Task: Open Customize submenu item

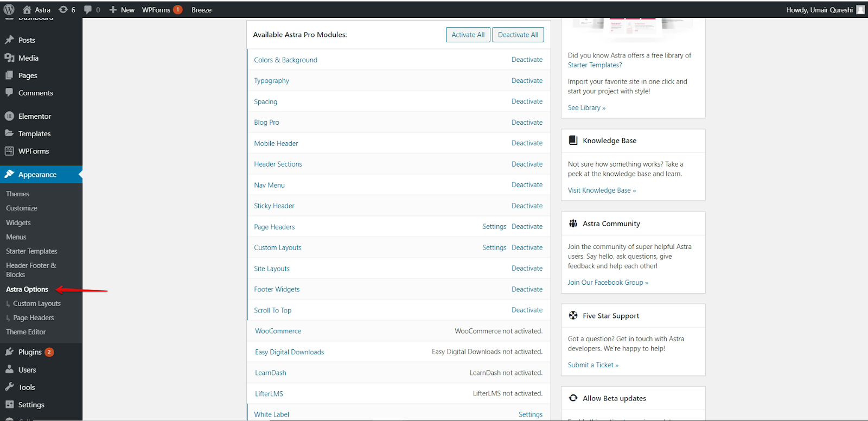Action: (x=22, y=208)
